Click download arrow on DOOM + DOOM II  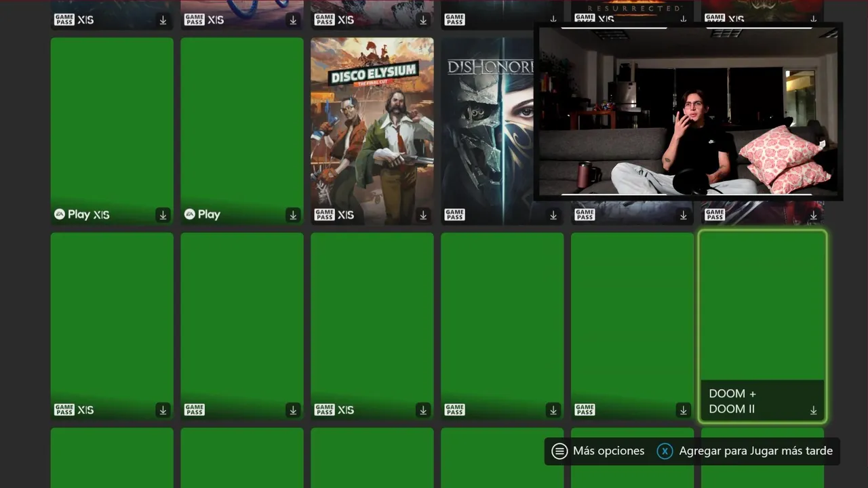(813, 410)
